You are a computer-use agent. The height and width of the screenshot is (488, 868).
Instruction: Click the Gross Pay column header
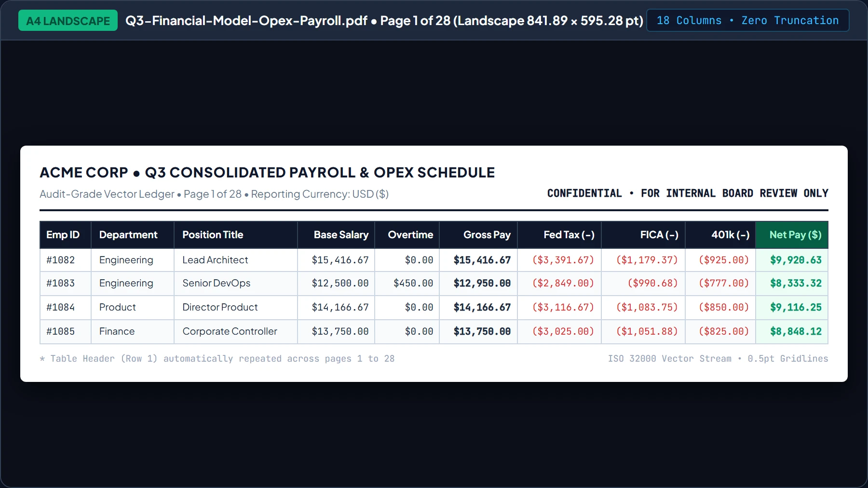point(478,235)
